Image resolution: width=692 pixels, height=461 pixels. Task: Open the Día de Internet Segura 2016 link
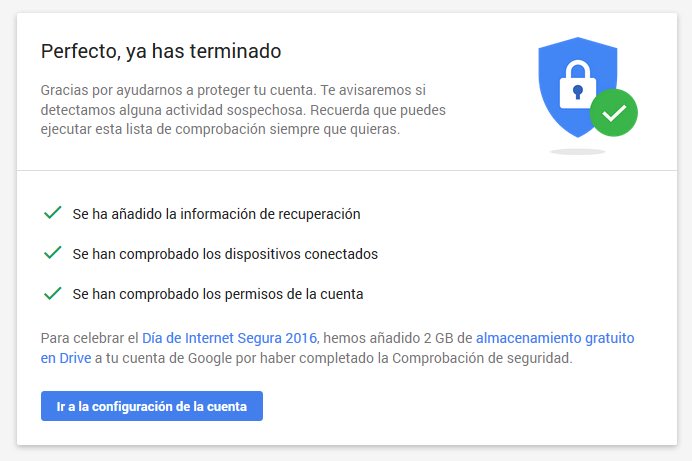click(x=229, y=338)
